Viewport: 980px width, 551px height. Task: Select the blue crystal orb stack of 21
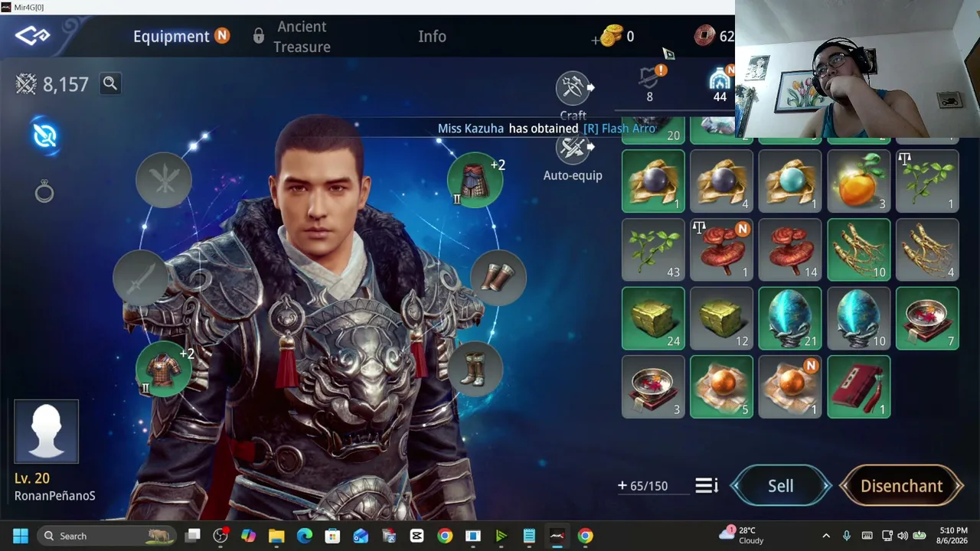pyautogui.click(x=790, y=318)
